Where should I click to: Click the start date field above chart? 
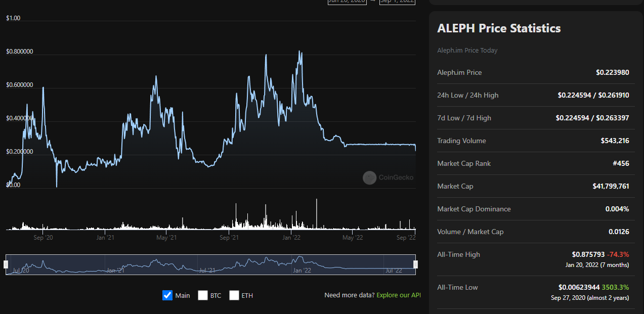point(347,2)
